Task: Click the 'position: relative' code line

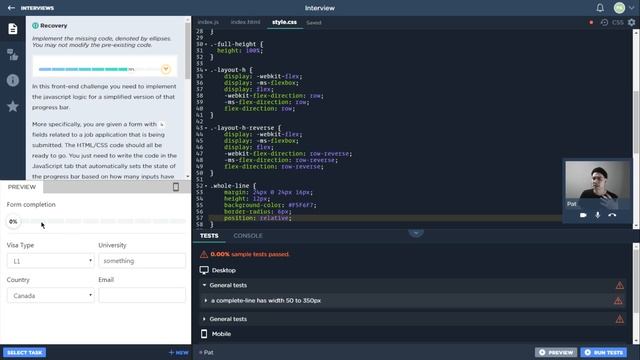Action: pos(258,218)
